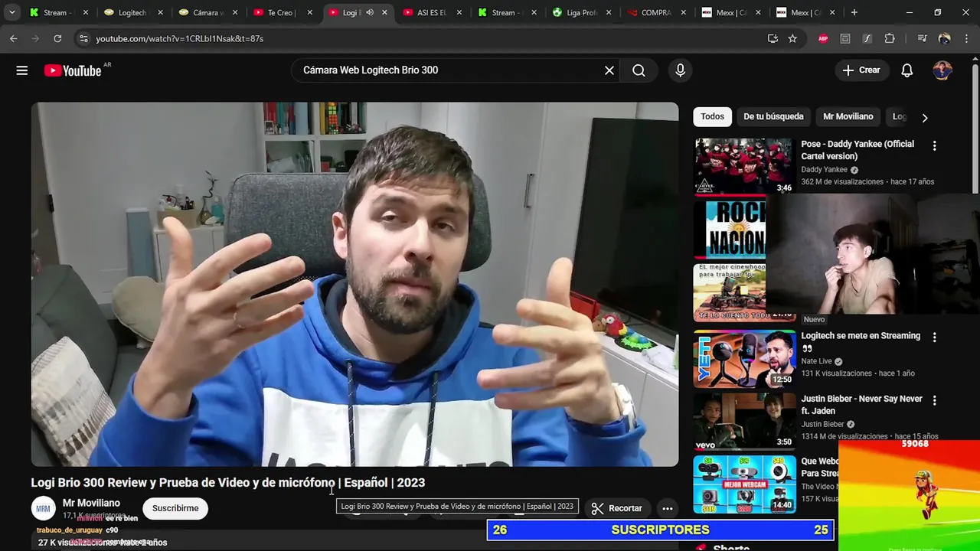This screenshot has height=551, width=980.
Task: Select the De tu búsqueda chip
Action: (773, 116)
